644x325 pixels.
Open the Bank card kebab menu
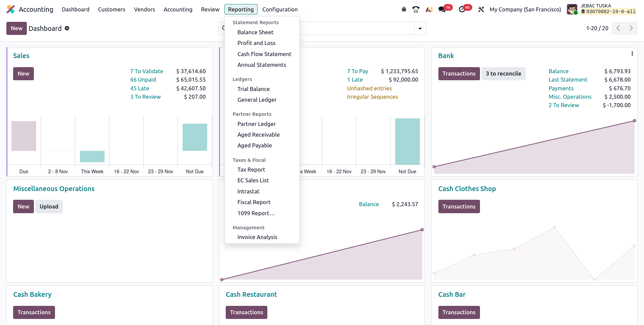[632, 54]
